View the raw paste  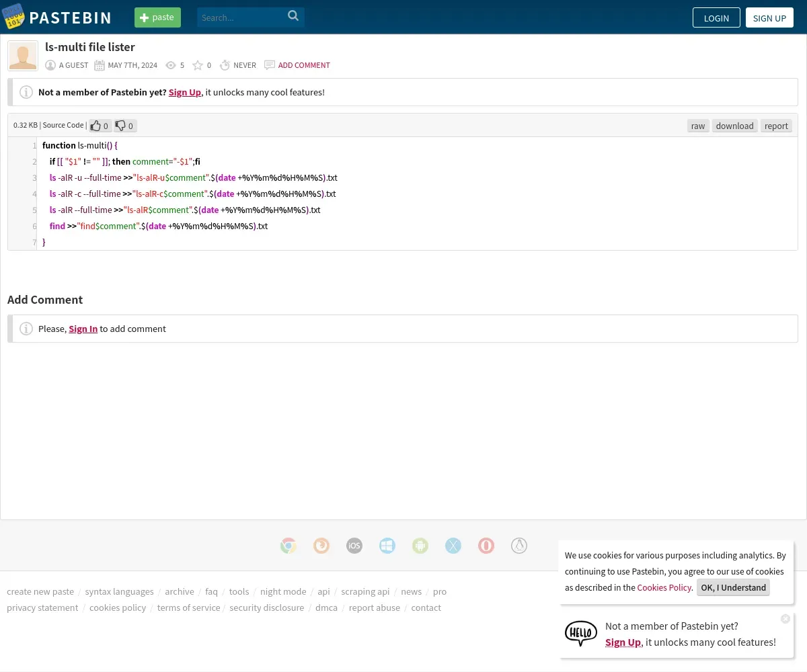point(698,126)
